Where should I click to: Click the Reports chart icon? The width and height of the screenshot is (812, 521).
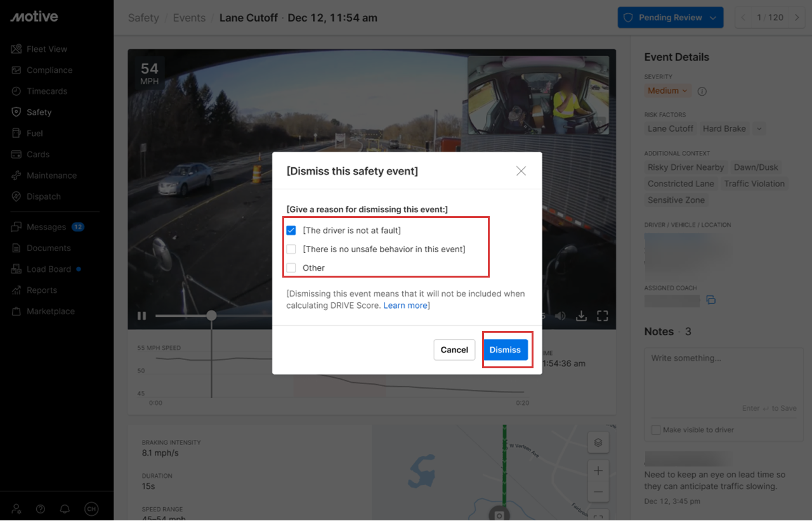click(16, 290)
